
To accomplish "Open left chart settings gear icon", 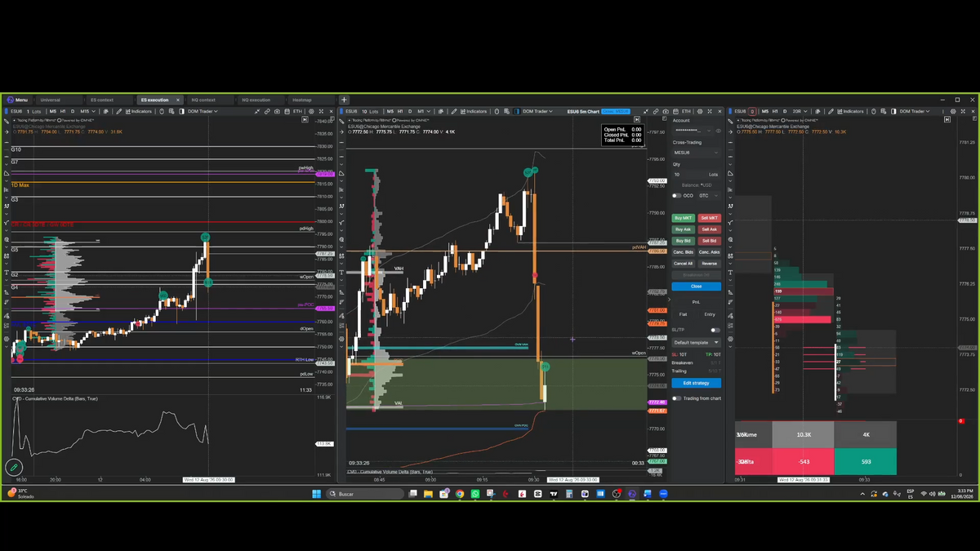I will (x=311, y=111).
